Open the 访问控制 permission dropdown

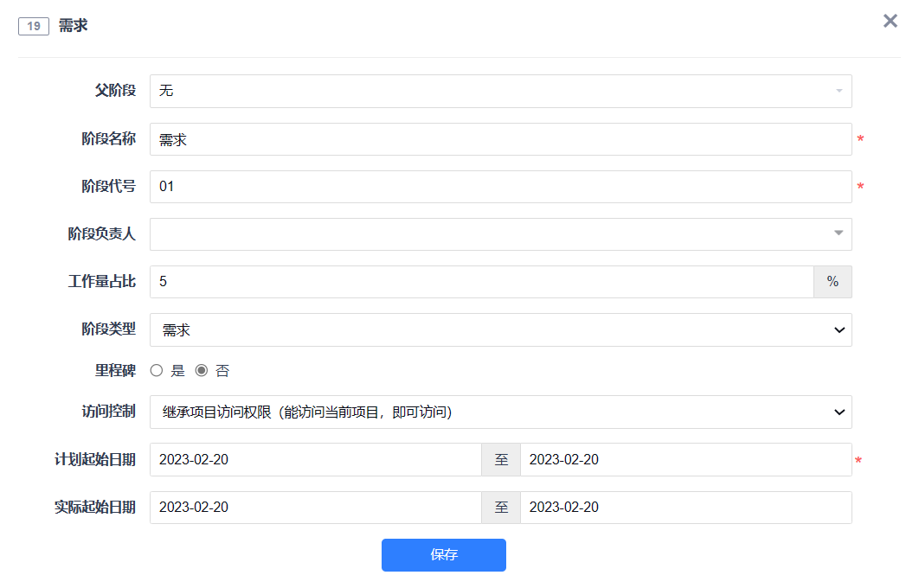pos(500,412)
